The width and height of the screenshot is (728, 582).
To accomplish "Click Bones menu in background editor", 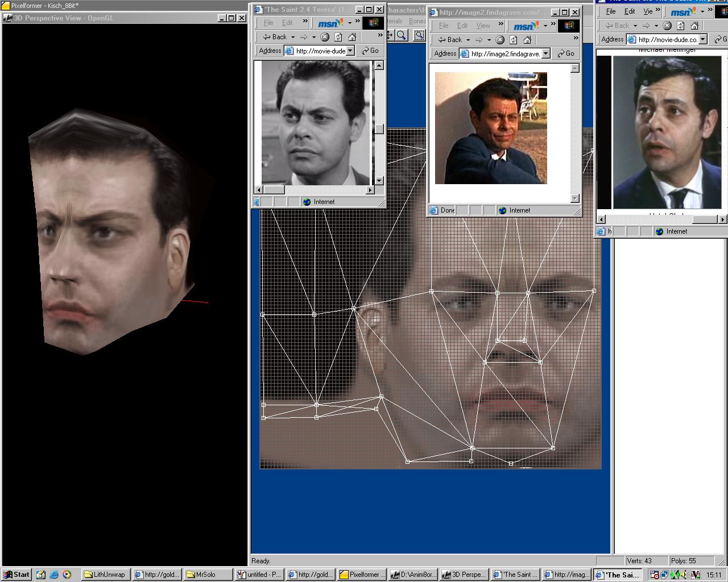I will point(417,21).
